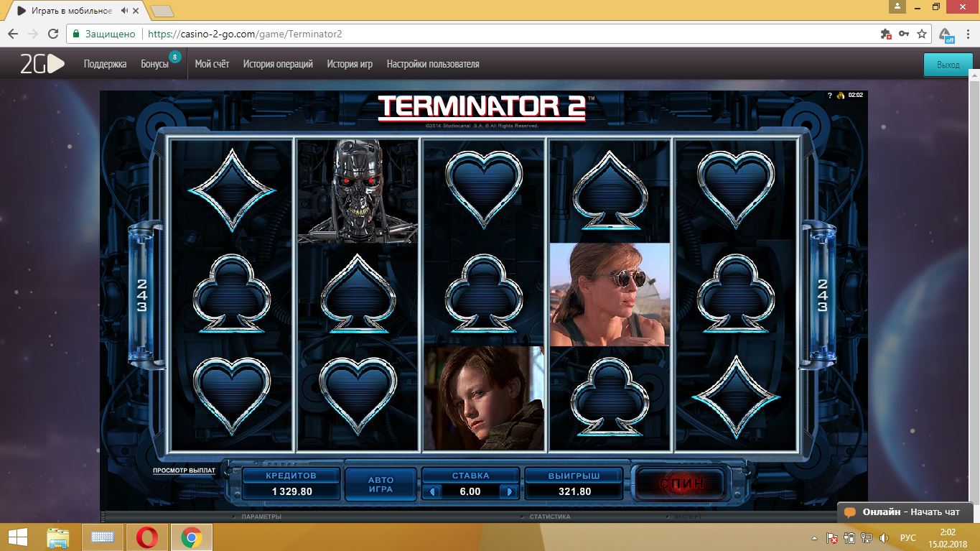980x551 pixels.
Task: Click the saved password key icon
Action: coord(904,34)
